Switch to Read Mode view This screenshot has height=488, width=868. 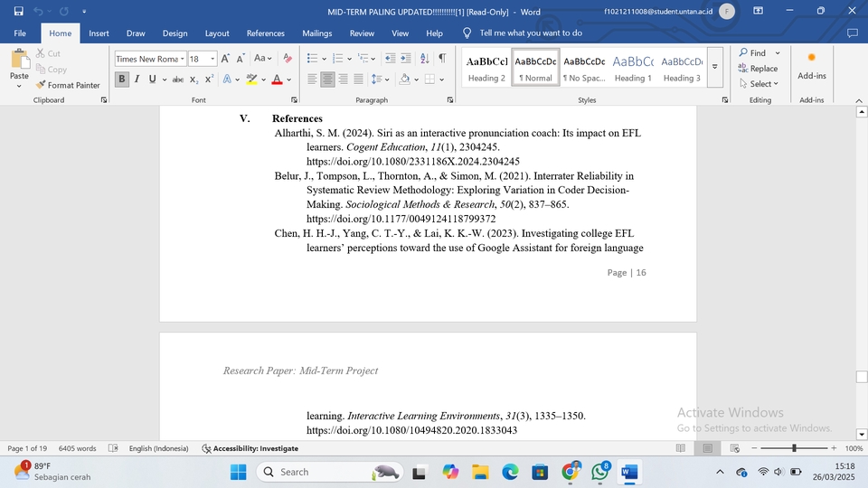coord(680,448)
